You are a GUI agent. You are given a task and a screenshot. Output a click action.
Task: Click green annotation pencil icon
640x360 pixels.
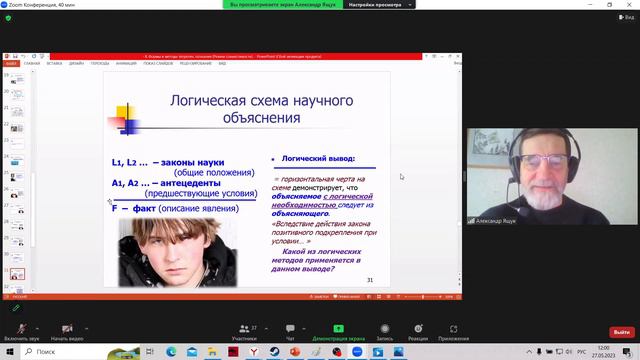16,308
